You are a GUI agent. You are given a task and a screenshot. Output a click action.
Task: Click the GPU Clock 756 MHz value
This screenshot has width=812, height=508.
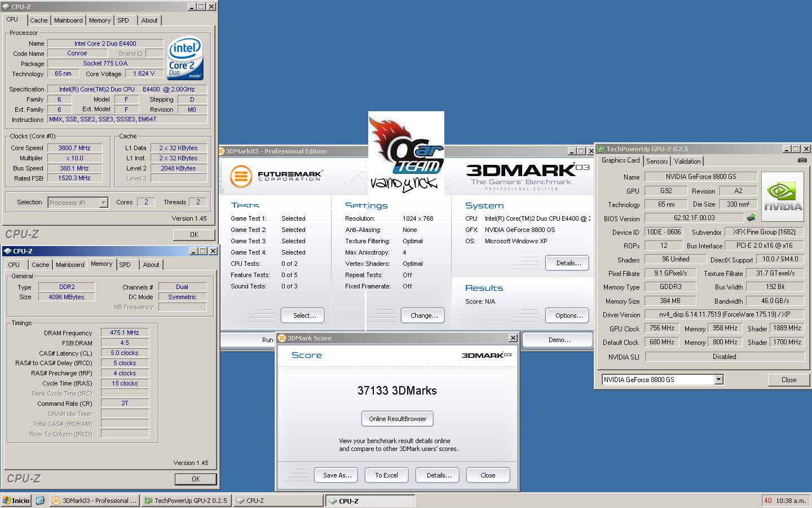662,329
